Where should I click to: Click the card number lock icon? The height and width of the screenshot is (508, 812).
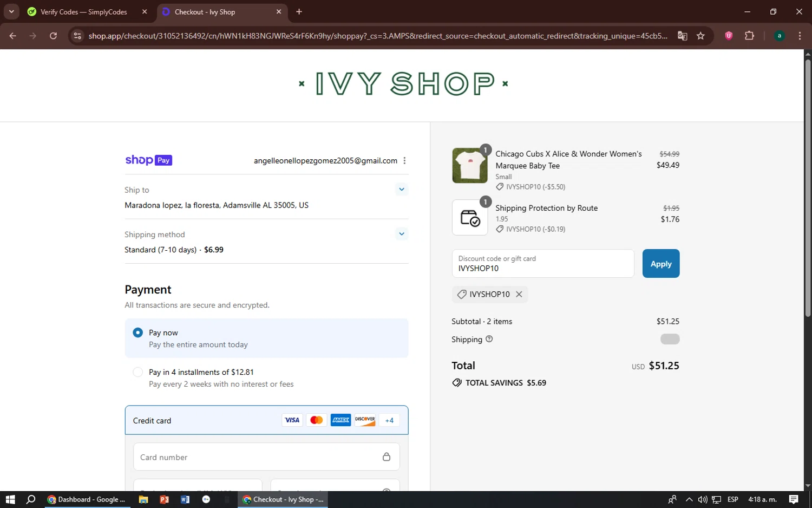coord(387,457)
